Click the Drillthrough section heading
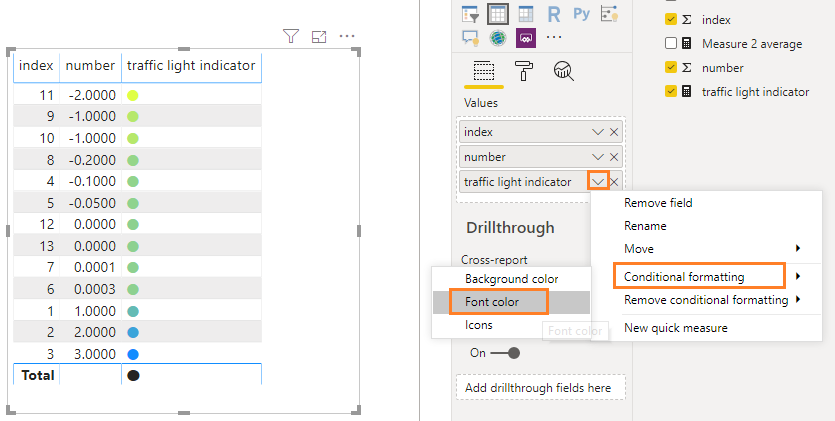This screenshot has height=421, width=835. 510,228
